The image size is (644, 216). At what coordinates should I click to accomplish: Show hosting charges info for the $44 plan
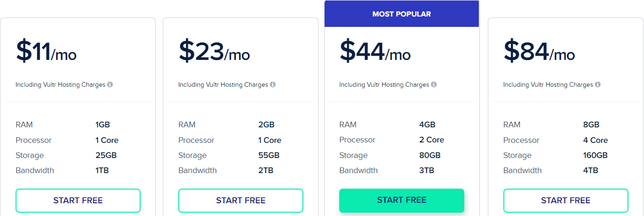click(x=434, y=85)
